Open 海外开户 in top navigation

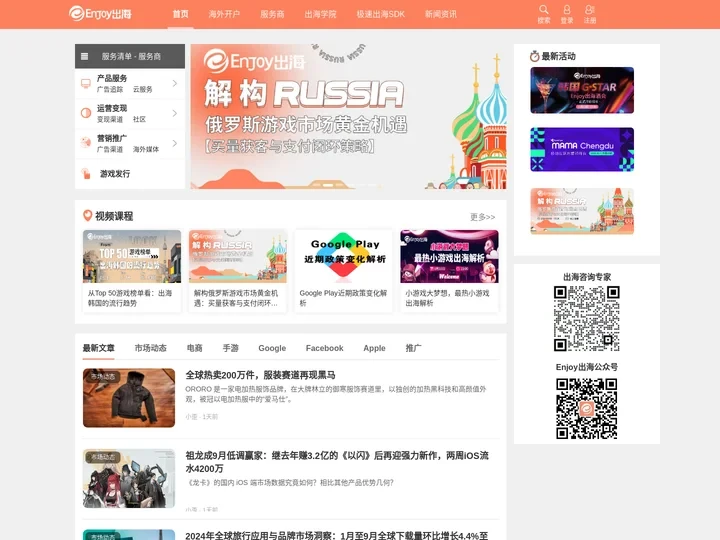pyautogui.click(x=224, y=14)
